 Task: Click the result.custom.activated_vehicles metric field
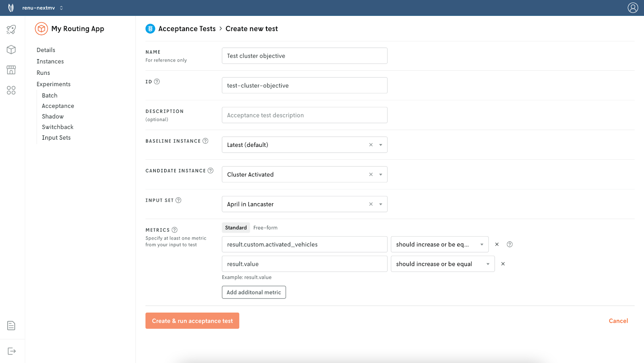305,244
